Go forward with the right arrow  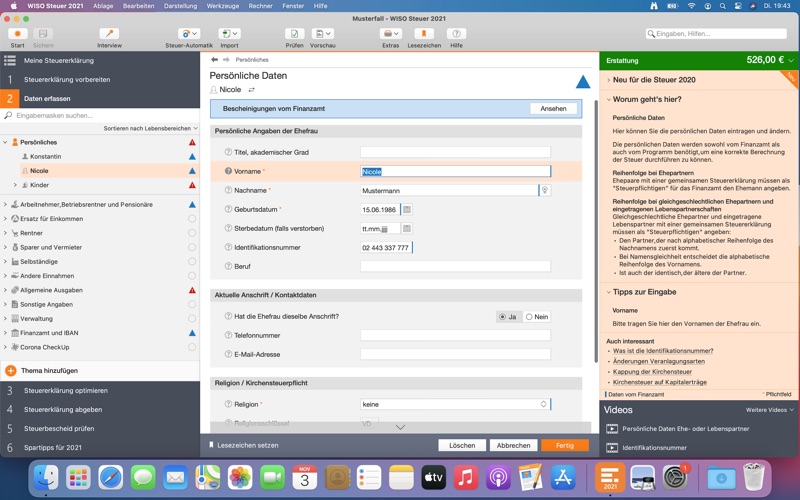pyautogui.click(x=226, y=60)
